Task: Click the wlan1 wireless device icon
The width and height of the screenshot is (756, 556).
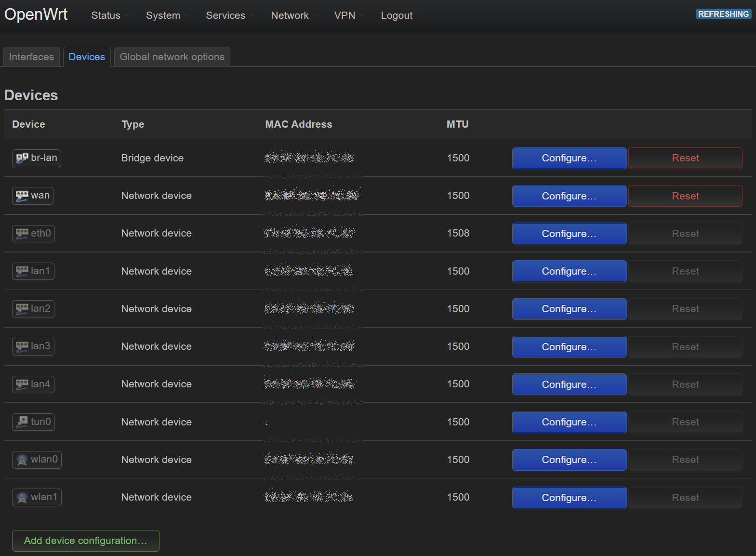Action: point(22,497)
